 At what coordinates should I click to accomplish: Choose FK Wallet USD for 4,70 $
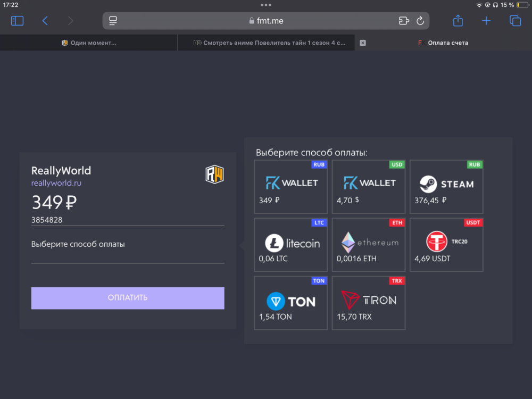(x=369, y=187)
